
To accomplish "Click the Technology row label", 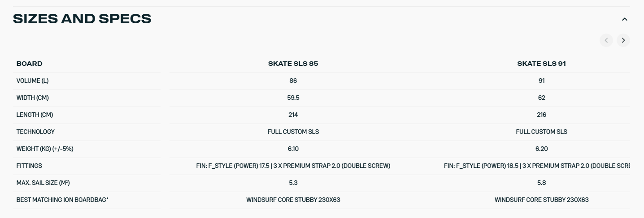I will [x=35, y=132].
